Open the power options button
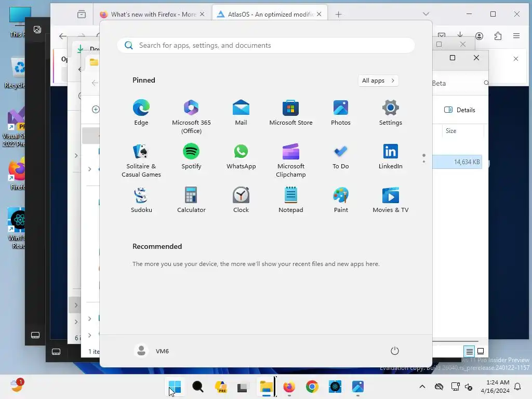 pos(395,351)
